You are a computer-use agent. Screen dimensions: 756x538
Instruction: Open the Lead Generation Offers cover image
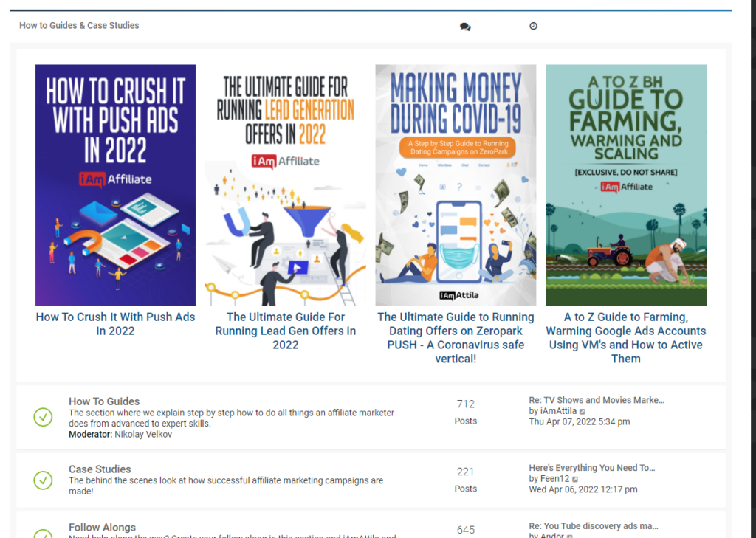(286, 185)
